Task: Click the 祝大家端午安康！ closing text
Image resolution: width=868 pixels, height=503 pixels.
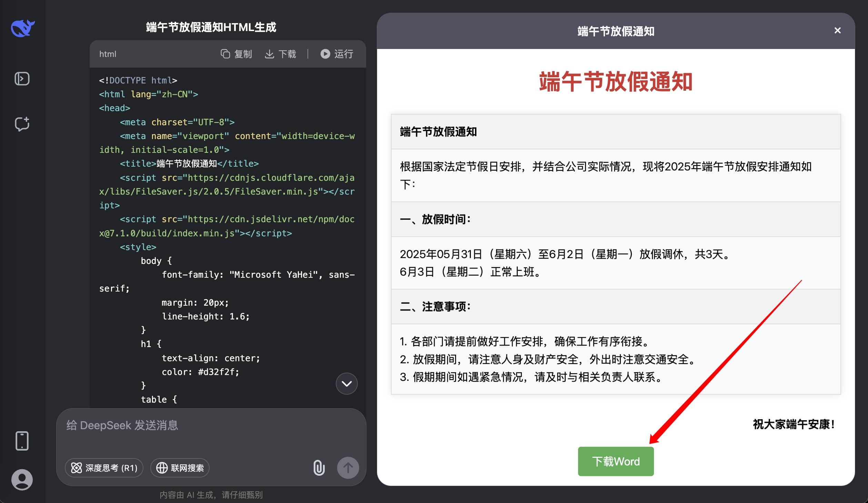Action: tap(794, 424)
